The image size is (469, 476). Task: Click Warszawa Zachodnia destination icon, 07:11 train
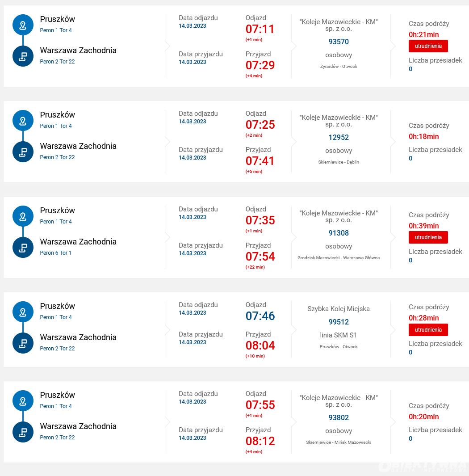tap(23, 56)
